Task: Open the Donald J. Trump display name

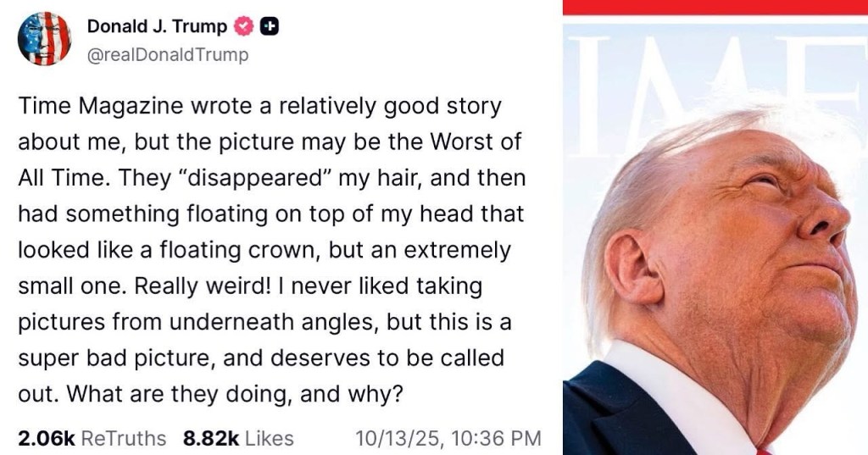Action: click(x=157, y=26)
